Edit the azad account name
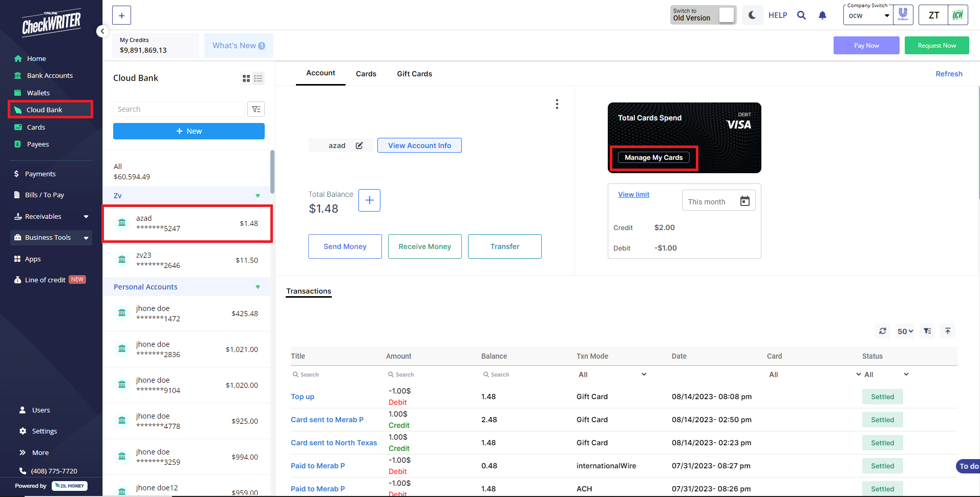 tap(359, 146)
